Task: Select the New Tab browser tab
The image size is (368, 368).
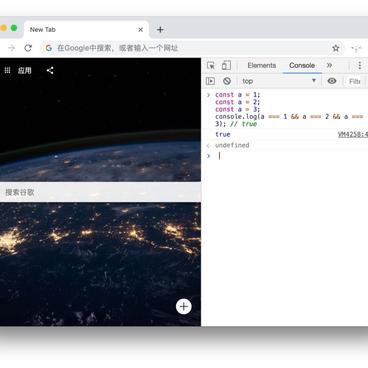Action: click(x=86, y=29)
